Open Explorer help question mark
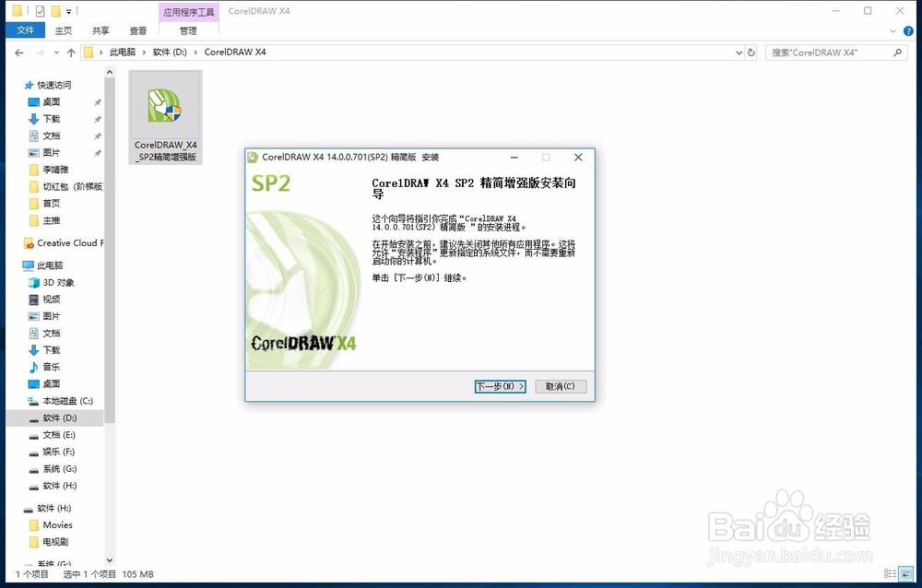922x588 pixels. tap(908, 30)
